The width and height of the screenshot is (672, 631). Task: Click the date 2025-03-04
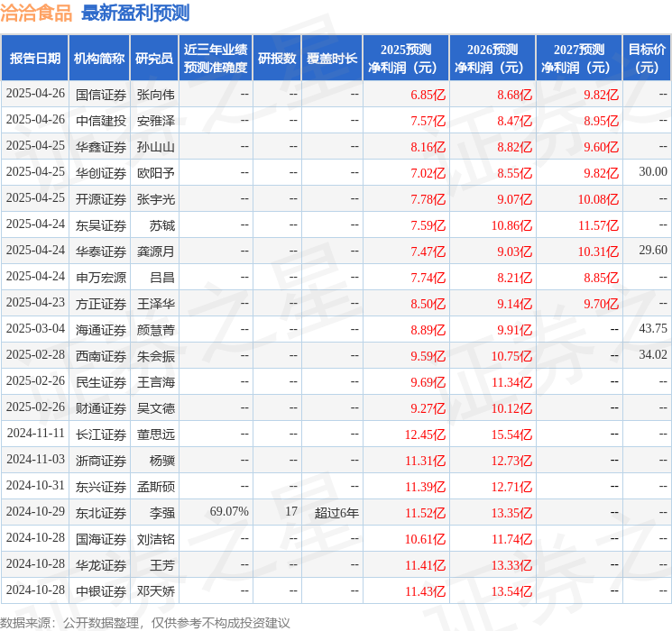point(35,328)
